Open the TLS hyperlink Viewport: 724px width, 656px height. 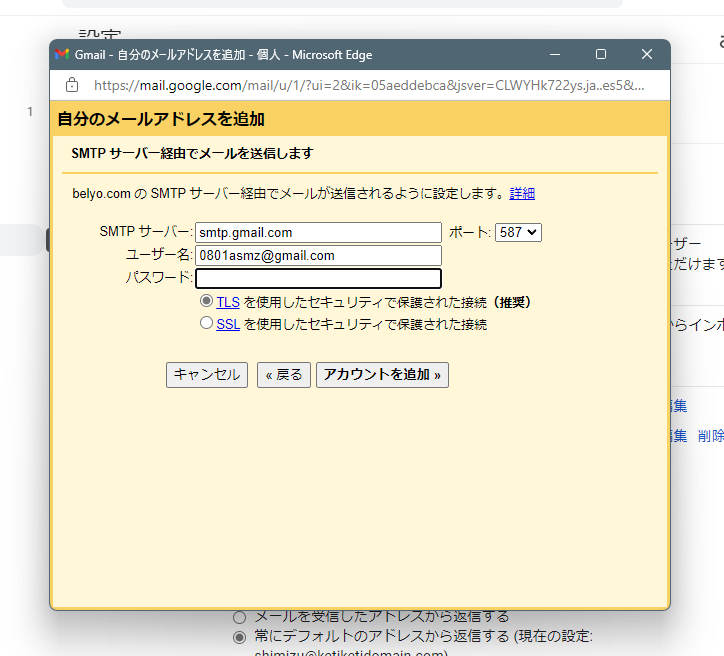pyautogui.click(x=228, y=302)
